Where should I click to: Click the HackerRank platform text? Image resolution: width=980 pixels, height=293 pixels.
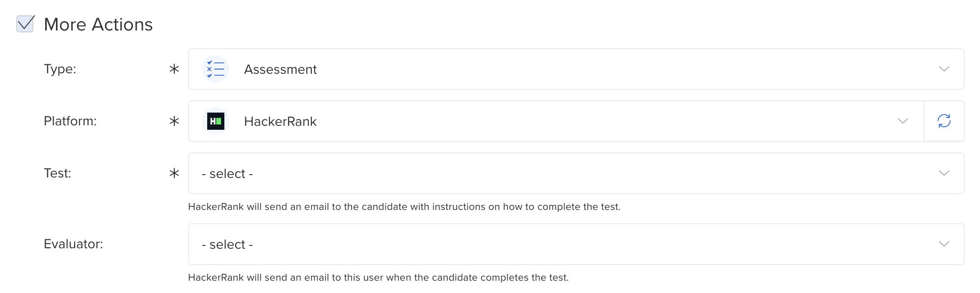pos(280,121)
